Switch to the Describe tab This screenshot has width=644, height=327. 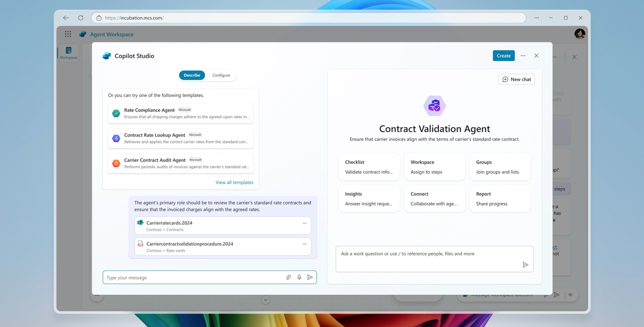pyautogui.click(x=192, y=75)
